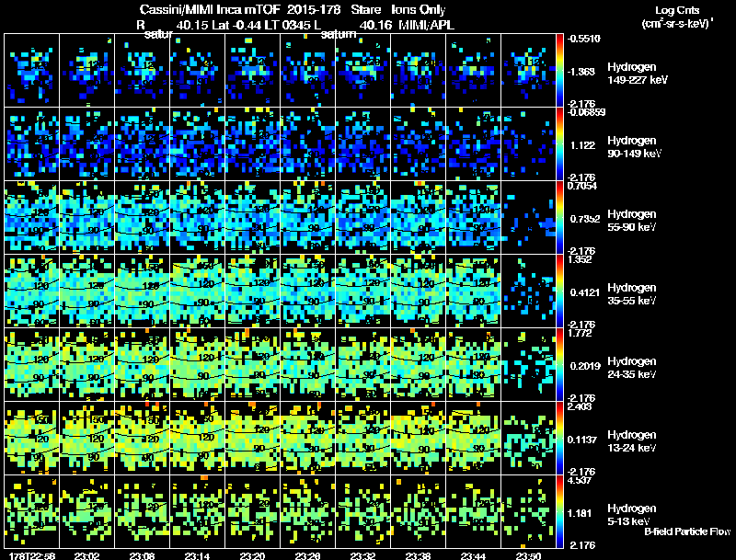Screen dimensions: 736x560
Task: Select the 5-13 keV panel at 23:50
Action: point(528,511)
